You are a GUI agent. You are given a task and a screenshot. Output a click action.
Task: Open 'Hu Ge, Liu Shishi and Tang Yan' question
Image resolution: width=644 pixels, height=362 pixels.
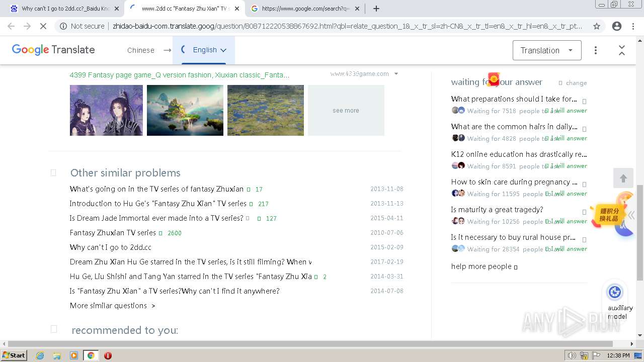tap(191, 277)
